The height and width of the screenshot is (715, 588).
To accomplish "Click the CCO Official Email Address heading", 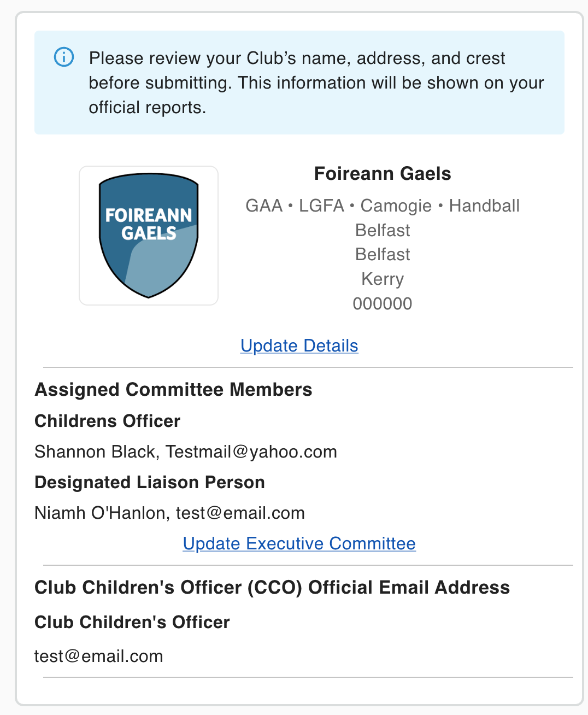I will [272, 588].
